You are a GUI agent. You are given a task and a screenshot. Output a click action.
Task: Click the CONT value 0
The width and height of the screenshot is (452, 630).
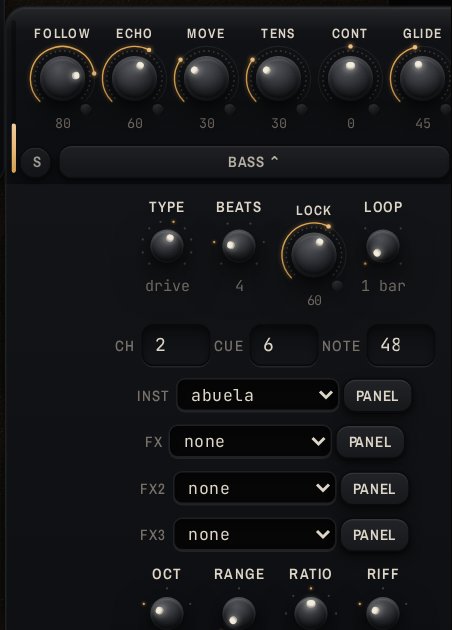tap(351, 123)
